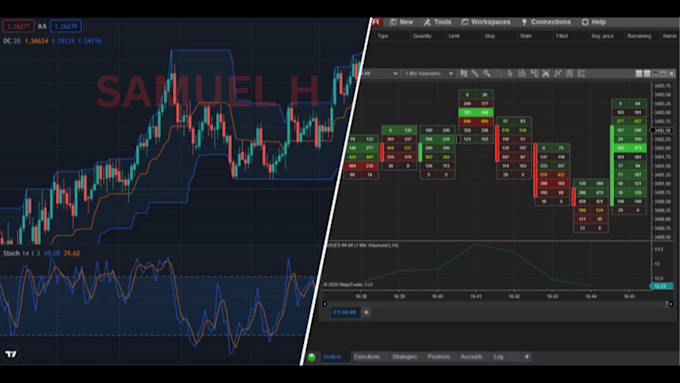Add a new chart tab with plus
The height and width of the screenshot is (383, 680).
tap(366, 312)
